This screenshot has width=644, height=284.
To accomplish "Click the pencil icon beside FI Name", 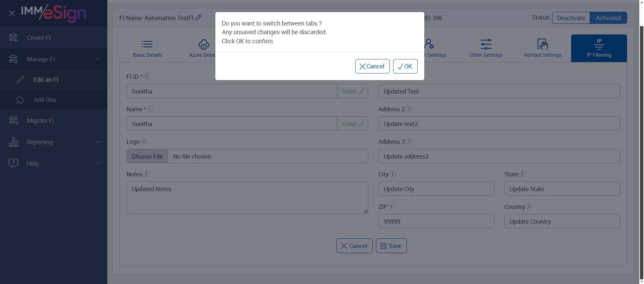I will point(198,17).
